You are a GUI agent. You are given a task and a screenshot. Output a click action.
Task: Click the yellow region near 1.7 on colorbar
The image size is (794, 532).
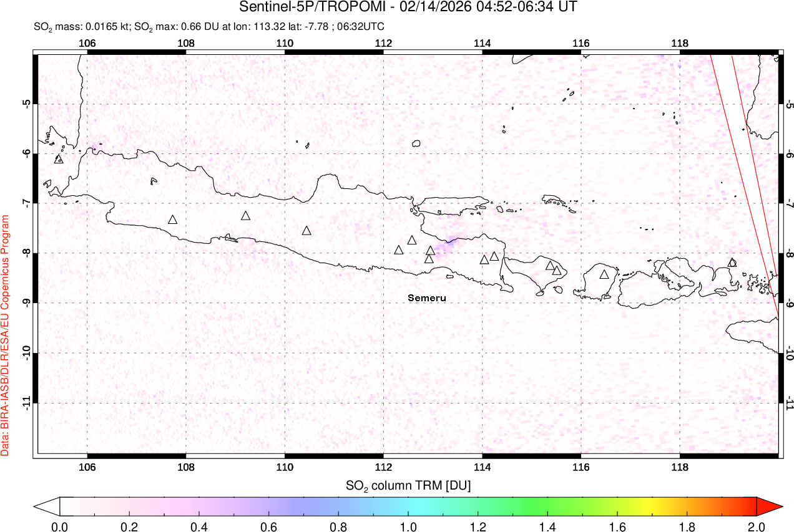tap(652, 506)
